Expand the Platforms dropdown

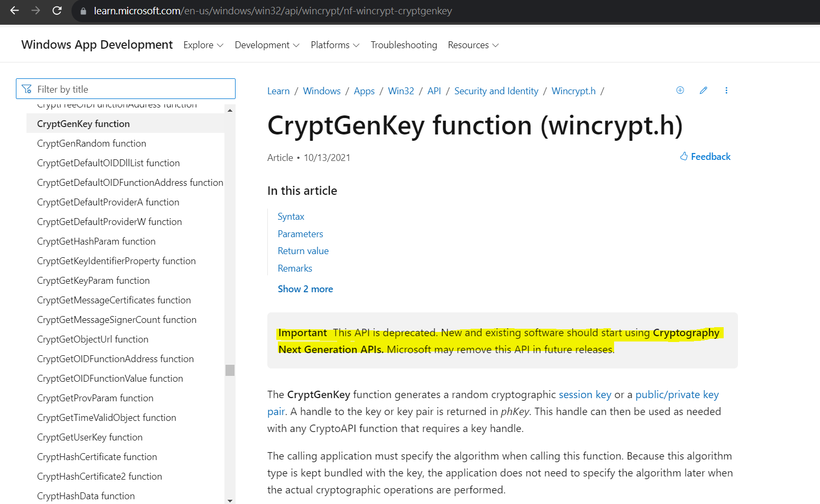point(335,45)
